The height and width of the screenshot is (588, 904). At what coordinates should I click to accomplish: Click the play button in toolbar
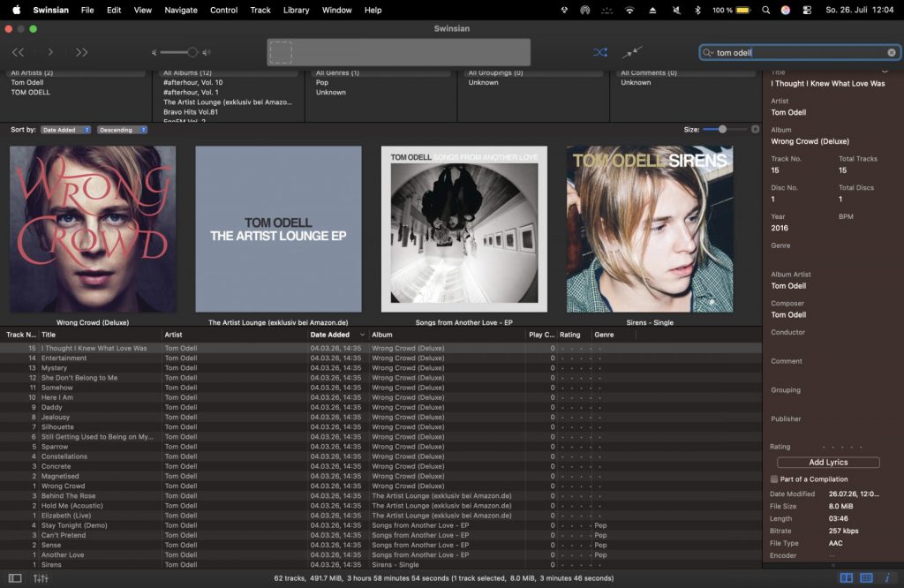50,52
